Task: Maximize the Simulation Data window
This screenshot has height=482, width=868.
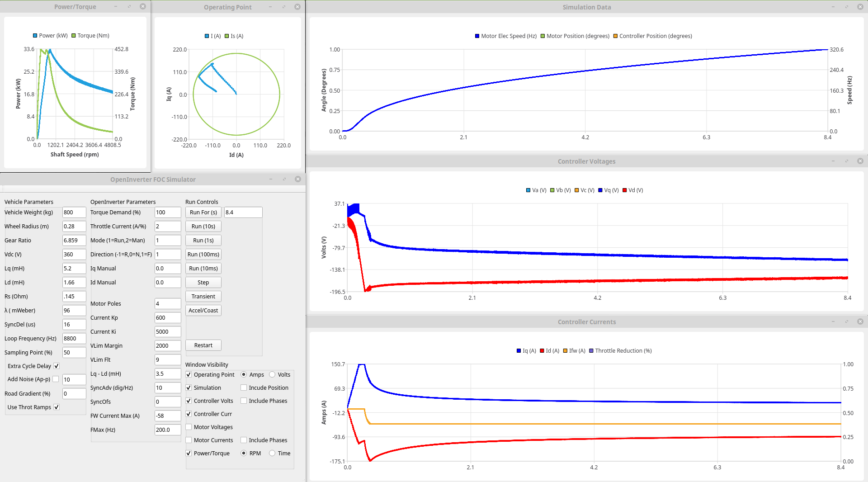Action: tap(847, 7)
